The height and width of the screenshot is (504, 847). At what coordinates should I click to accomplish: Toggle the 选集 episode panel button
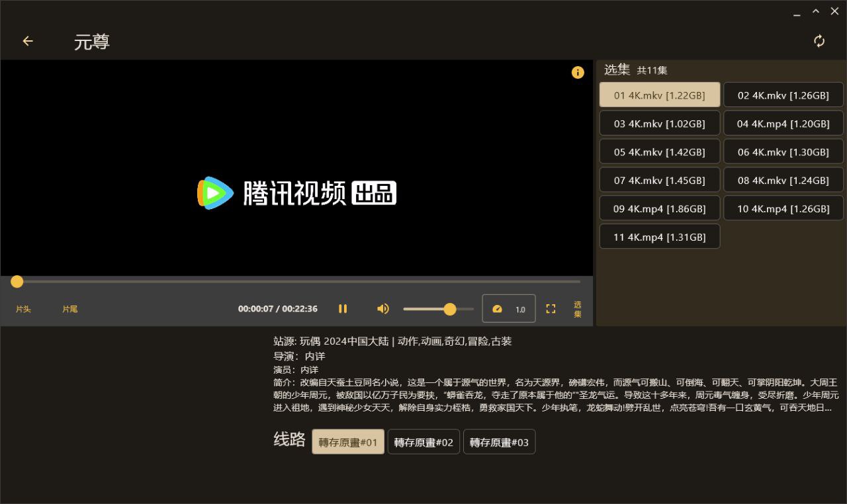coord(578,309)
